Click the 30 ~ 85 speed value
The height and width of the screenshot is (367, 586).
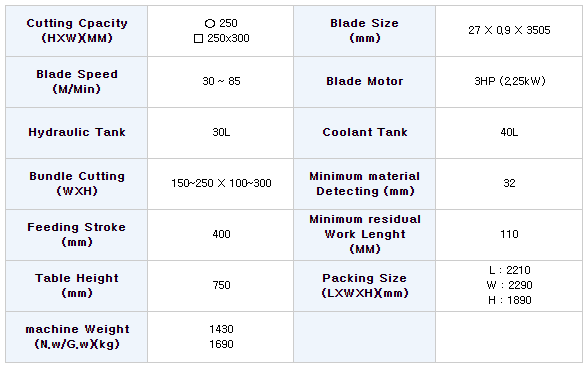point(221,81)
